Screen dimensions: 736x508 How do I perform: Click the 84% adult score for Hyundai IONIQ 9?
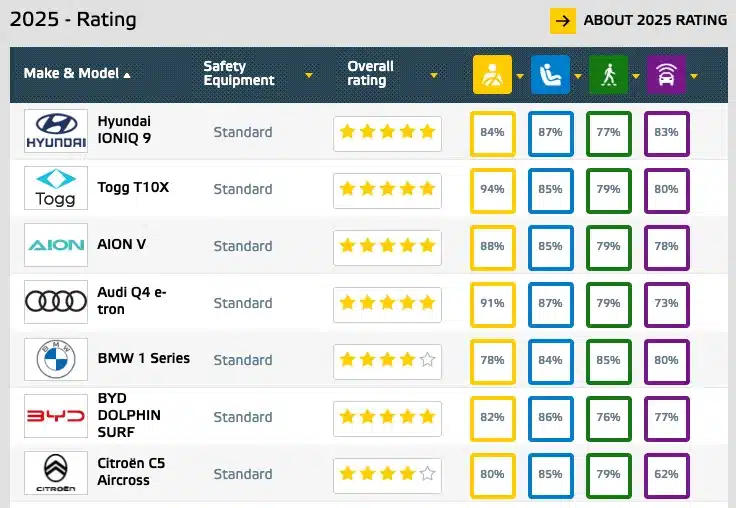[x=492, y=134]
